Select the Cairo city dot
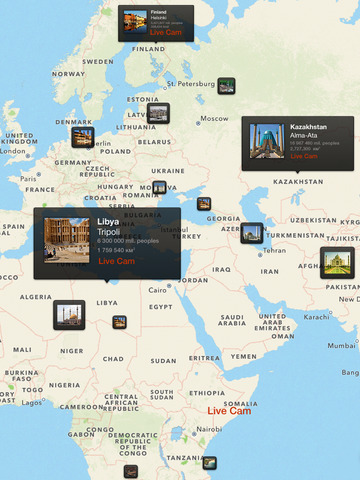The height and width of the screenshot is (480, 360). point(169,286)
